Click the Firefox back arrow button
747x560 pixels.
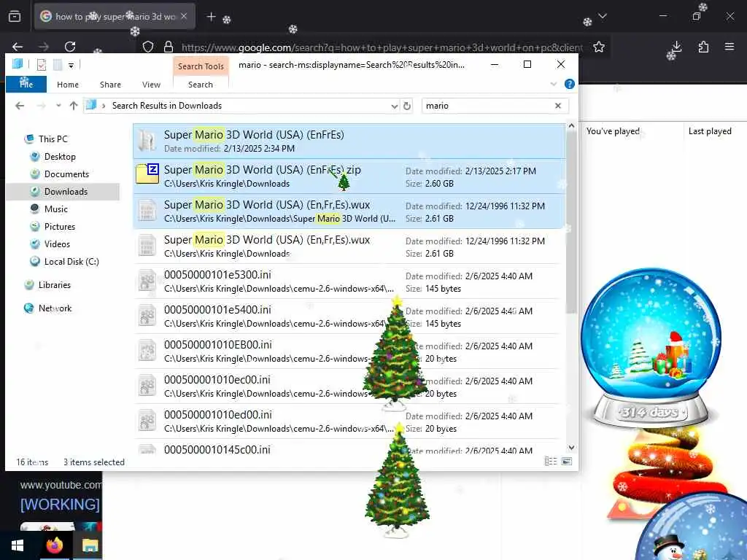tap(18, 47)
